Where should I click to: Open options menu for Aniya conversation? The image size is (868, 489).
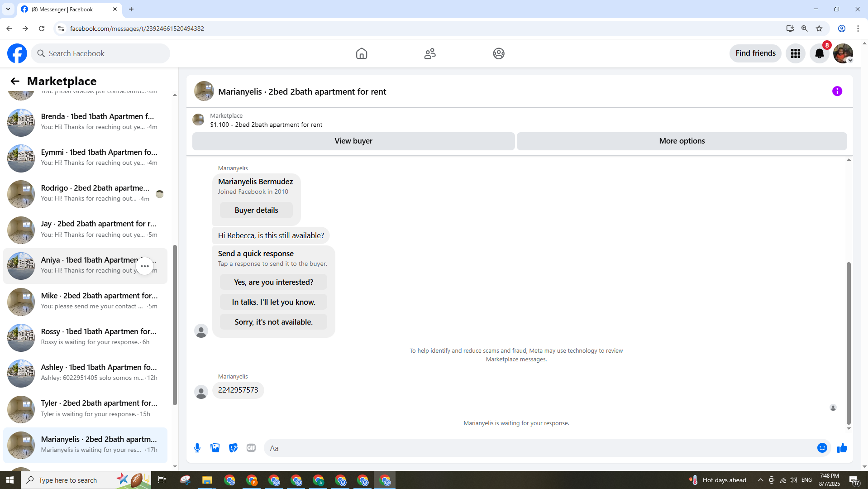(x=145, y=266)
